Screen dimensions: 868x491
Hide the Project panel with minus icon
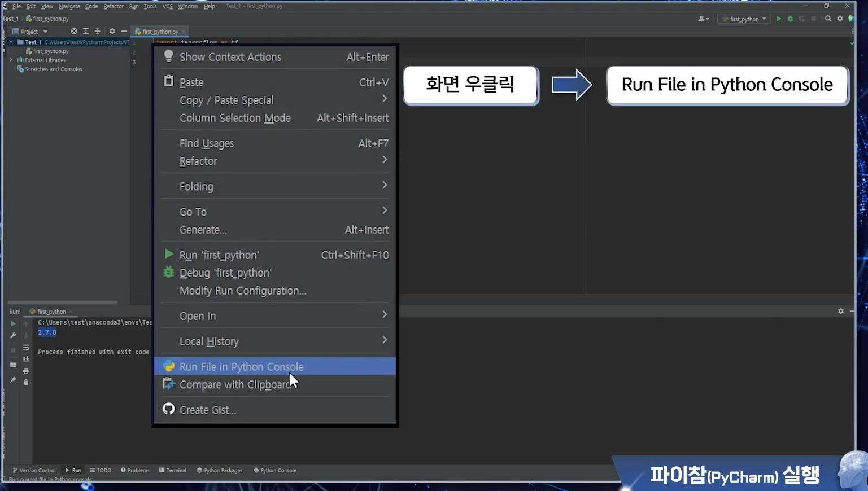click(124, 32)
